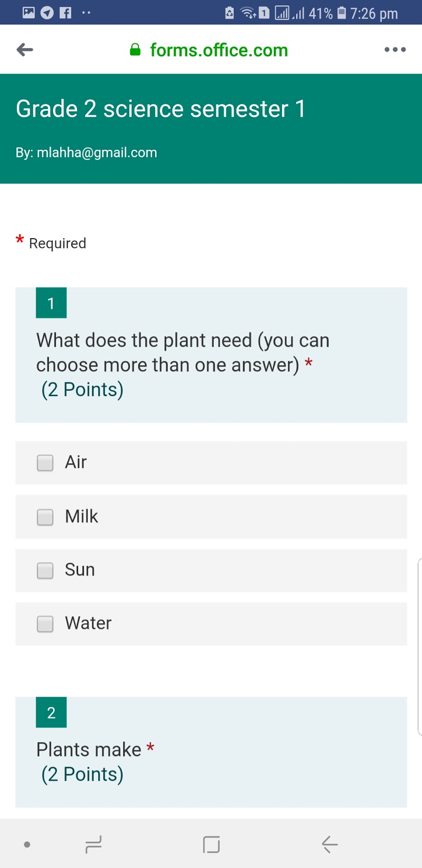Tap the battery status icon
This screenshot has height=868, width=422.
pos(342,12)
